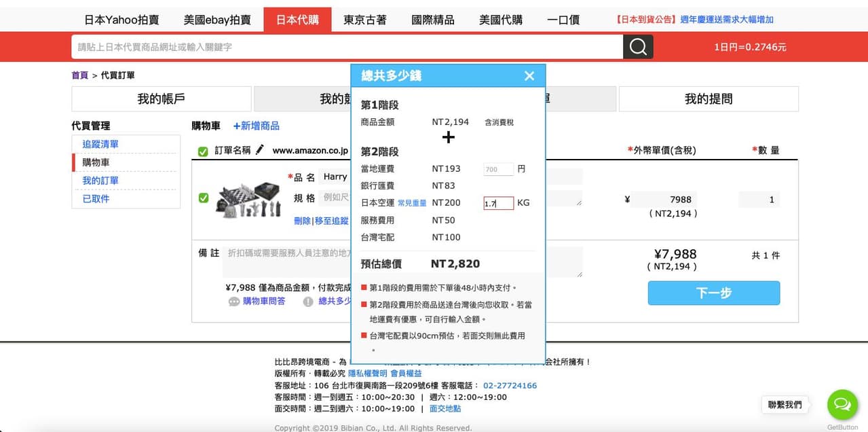Viewport: 868px width, 432px height.
Task: Click the 刪除 link under the item
Action: pos(302,221)
